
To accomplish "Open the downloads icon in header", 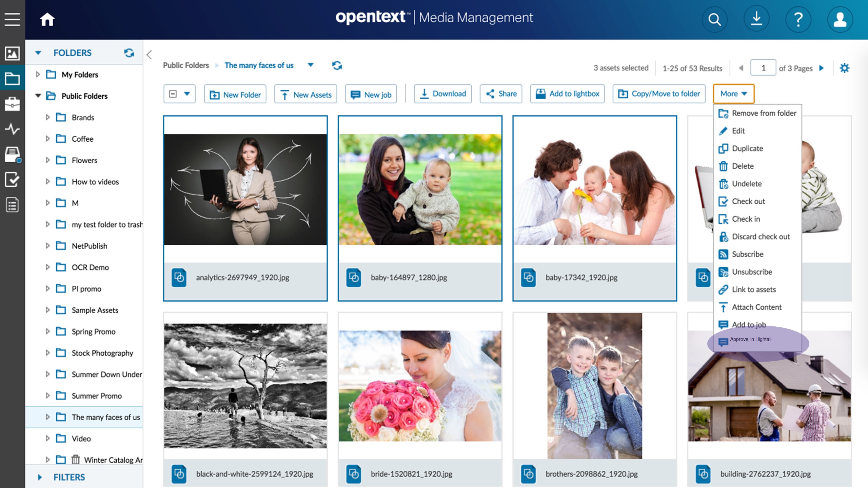I will (756, 19).
